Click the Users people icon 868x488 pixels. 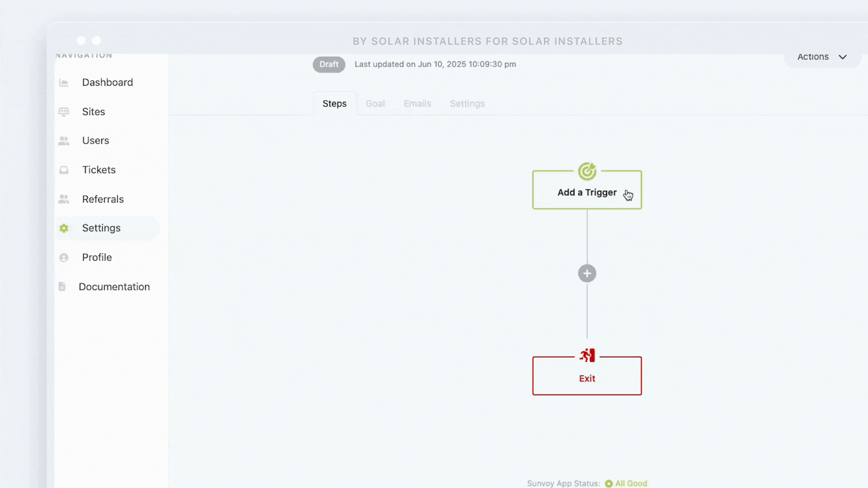pyautogui.click(x=64, y=141)
